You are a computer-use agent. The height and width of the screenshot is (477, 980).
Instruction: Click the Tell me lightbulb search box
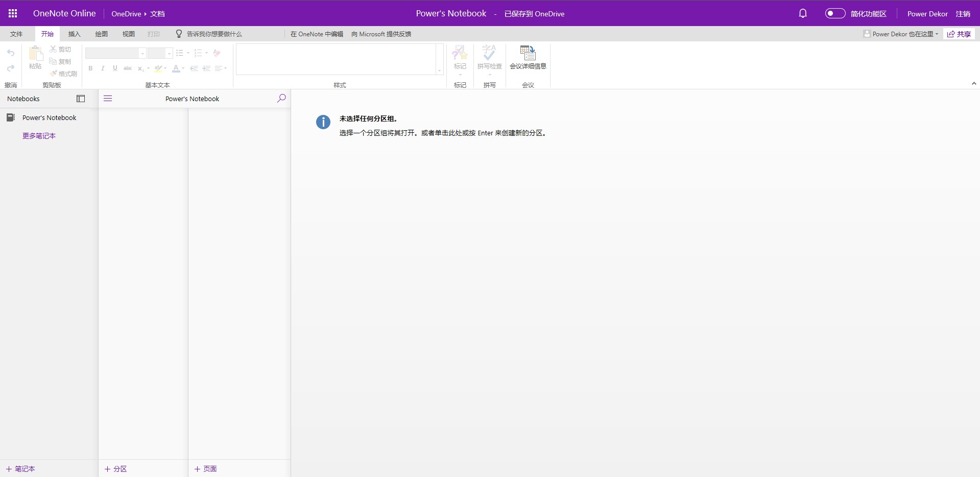tap(209, 34)
